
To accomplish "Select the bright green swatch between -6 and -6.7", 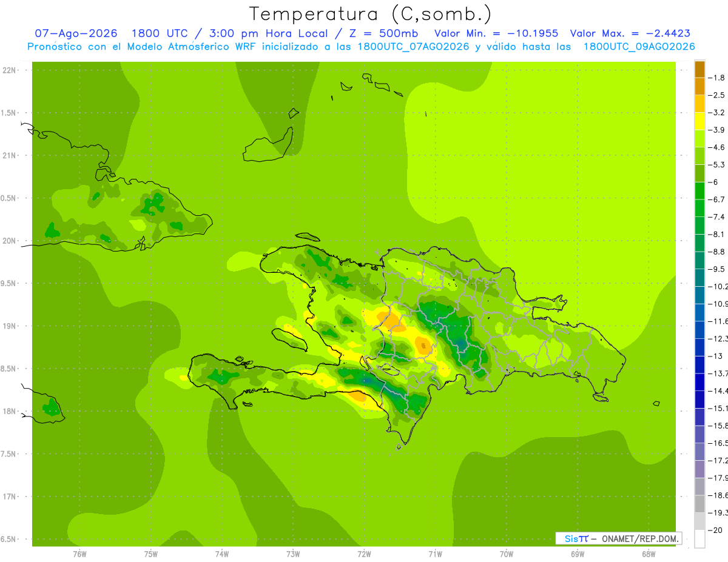I will (x=699, y=191).
